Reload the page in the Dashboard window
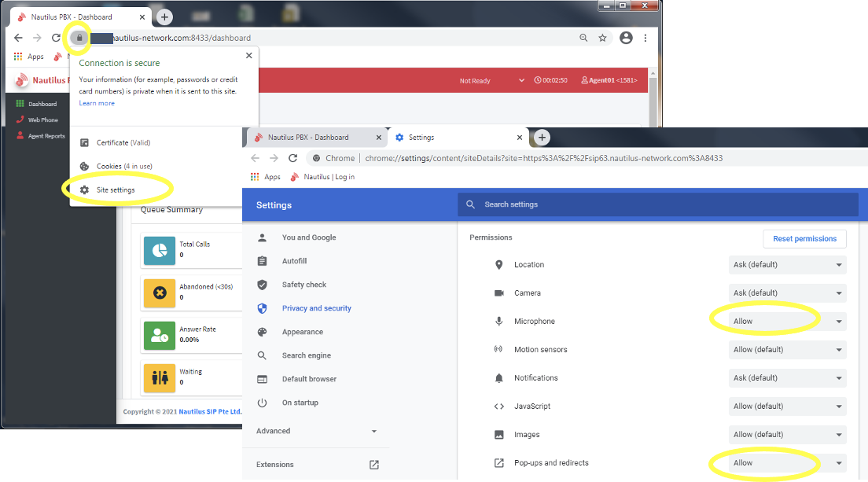Screen dimensions: 868x482 pos(56,38)
